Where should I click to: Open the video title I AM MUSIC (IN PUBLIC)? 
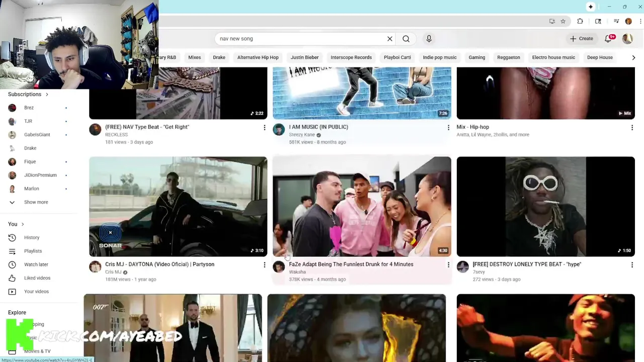(318, 127)
